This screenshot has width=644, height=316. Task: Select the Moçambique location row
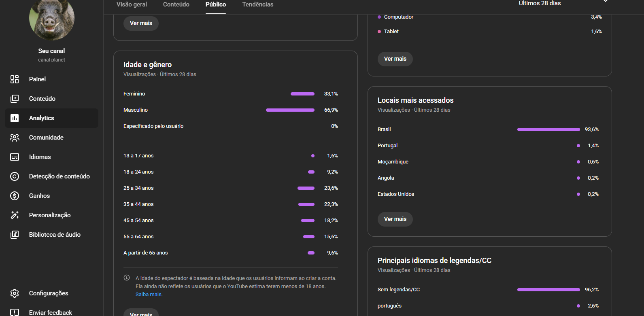(x=488, y=162)
